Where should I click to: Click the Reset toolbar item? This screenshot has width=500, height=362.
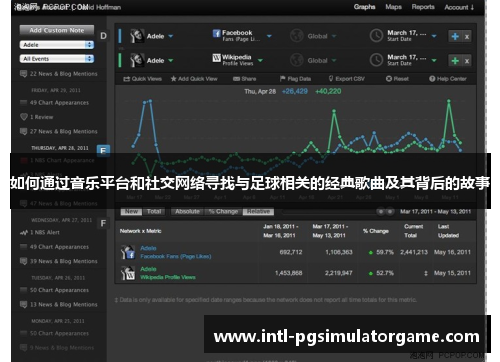click(x=397, y=79)
